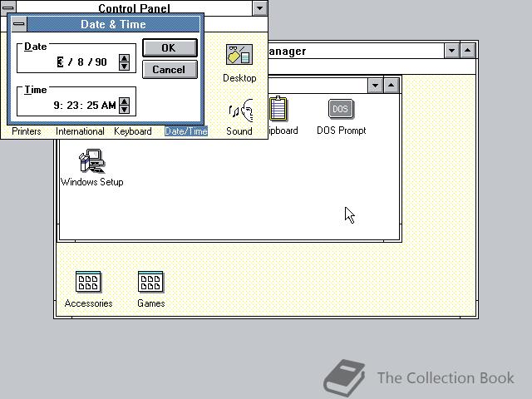
Task: Select the Keyboard label in Control Panel
Action: [x=133, y=131]
